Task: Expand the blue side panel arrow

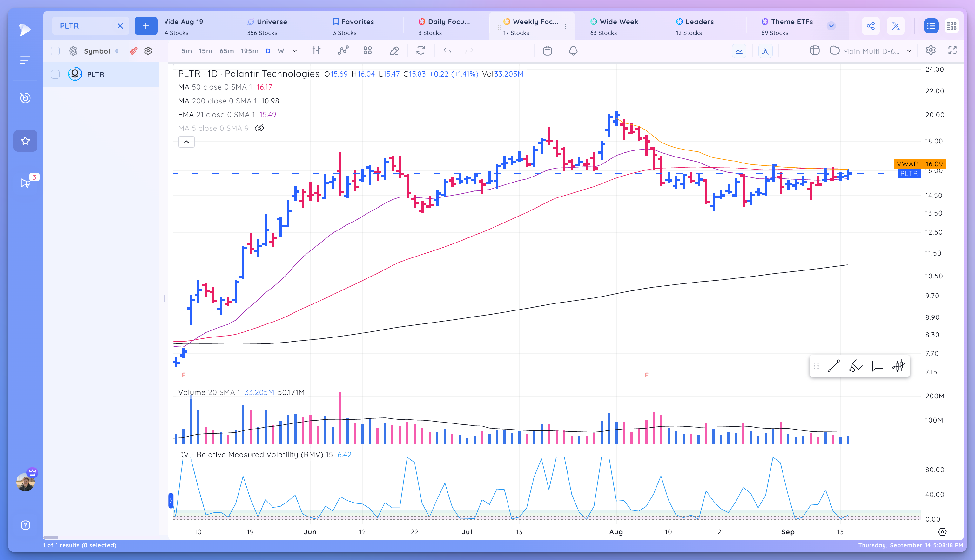Action: 171,501
